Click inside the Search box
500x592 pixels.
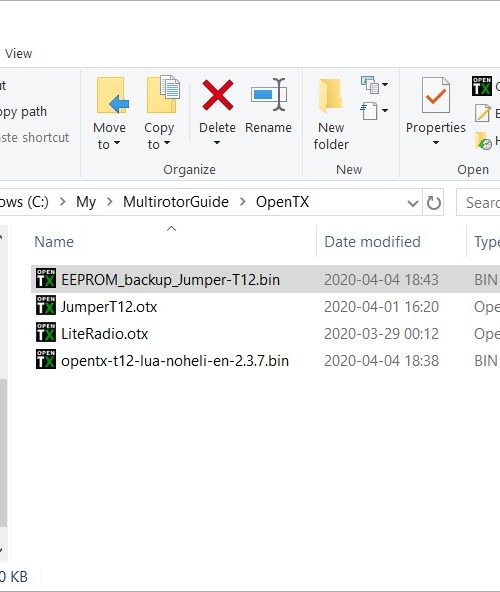479,203
